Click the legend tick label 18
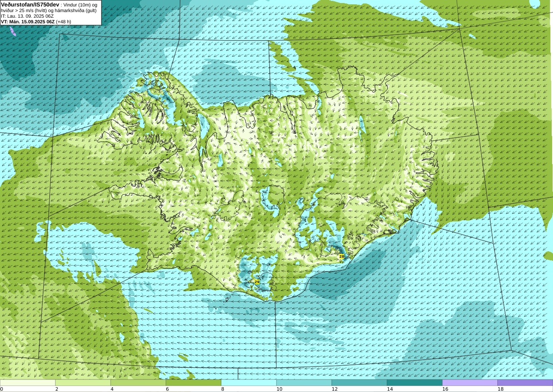This screenshot has height=392, width=553. pyautogui.click(x=501, y=389)
